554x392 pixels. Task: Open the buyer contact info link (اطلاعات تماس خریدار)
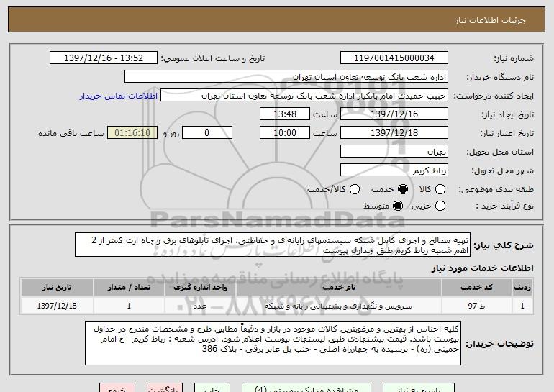[119, 96]
